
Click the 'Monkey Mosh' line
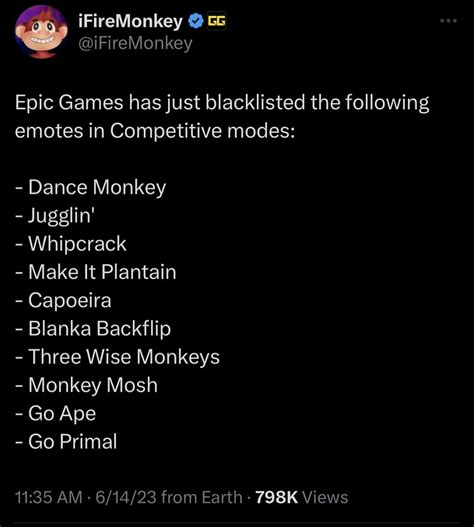point(86,385)
